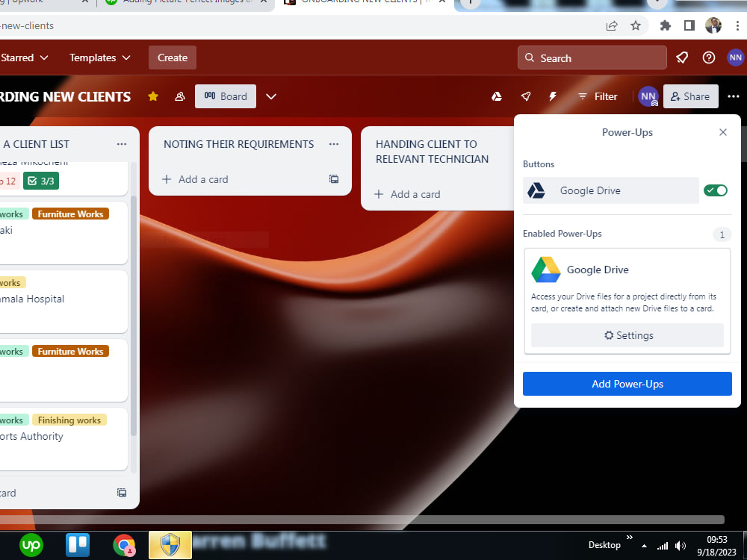This screenshot has width=747, height=560.
Task: Open the Chrome profile picture
Action: pos(713,25)
